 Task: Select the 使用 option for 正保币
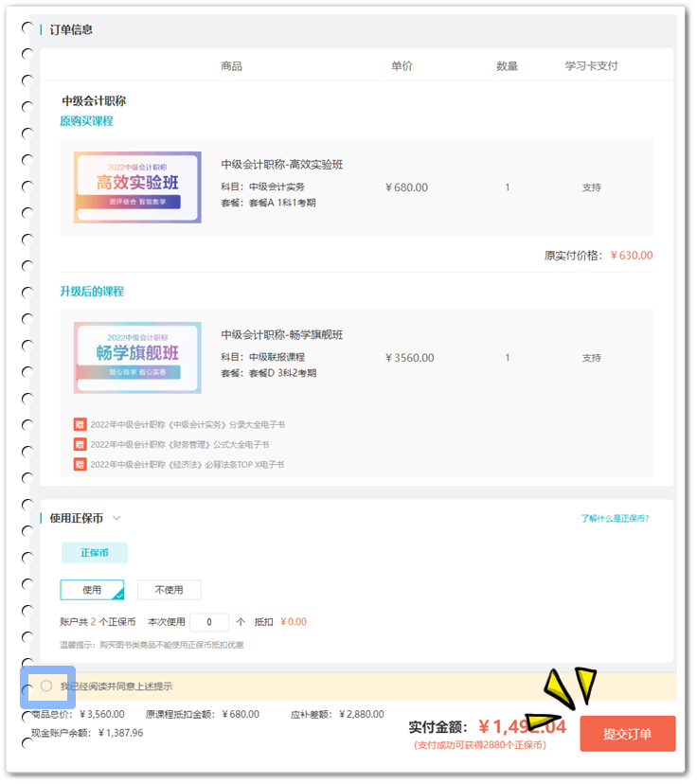tap(92, 590)
